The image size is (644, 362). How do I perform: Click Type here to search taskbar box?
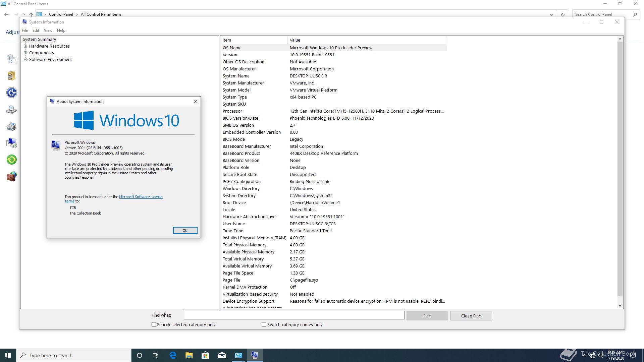tap(74, 355)
